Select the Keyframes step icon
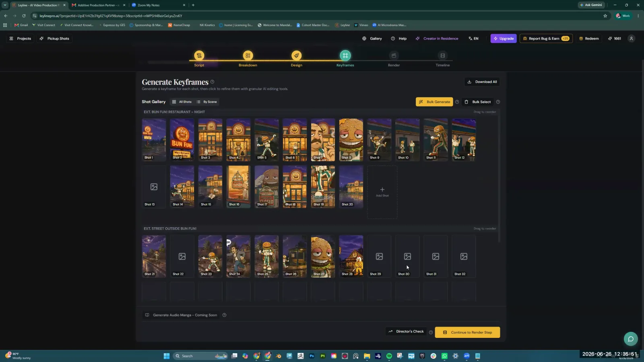Viewport: 644px width, 362px height. pyautogui.click(x=345, y=56)
